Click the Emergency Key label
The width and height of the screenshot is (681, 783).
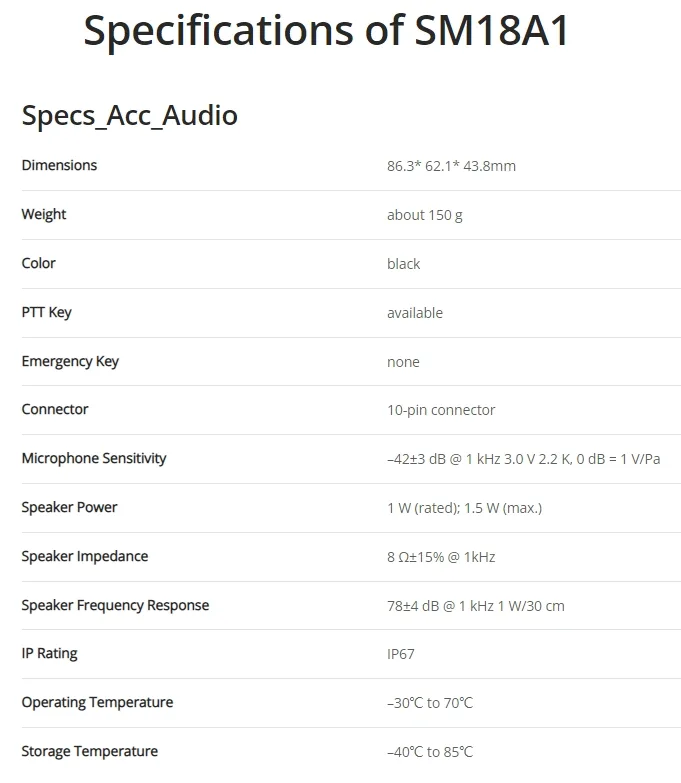tap(70, 361)
